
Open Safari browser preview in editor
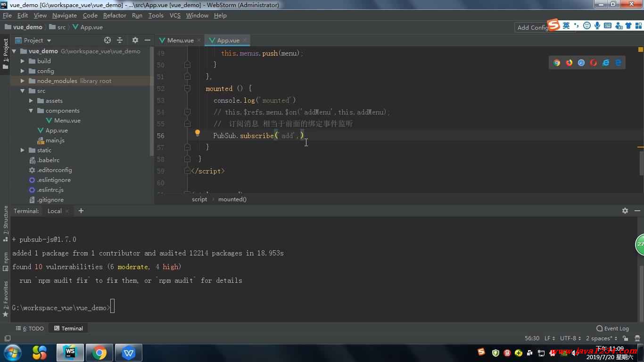pyautogui.click(x=581, y=63)
